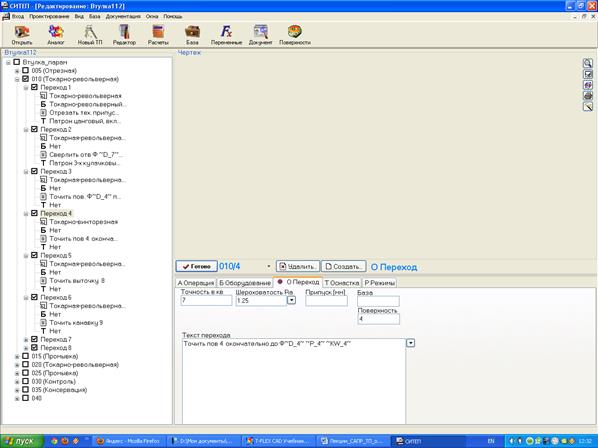This screenshot has height=448, width=598.
Task: Select the Токарно-винторезная operation icon row
Action: [x=79, y=222]
